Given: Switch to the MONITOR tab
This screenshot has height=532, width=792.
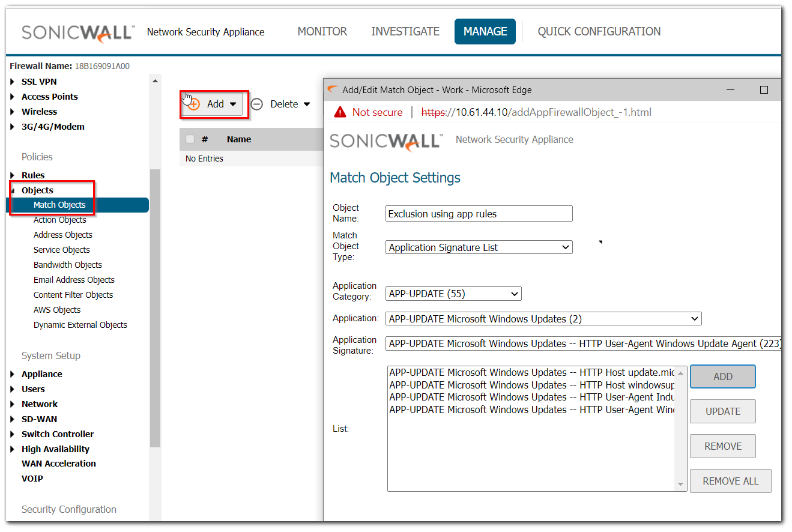Looking at the screenshot, I should click(322, 32).
